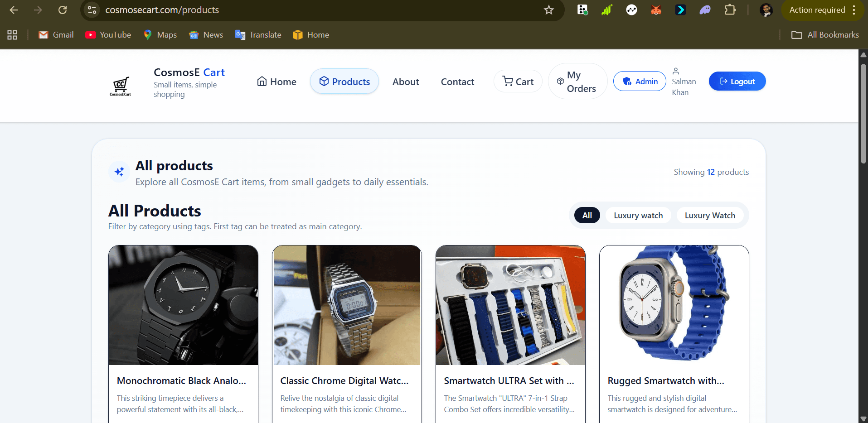The image size is (868, 423).
Task: Reload the page using the refresh icon
Action: tap(63, 10)
